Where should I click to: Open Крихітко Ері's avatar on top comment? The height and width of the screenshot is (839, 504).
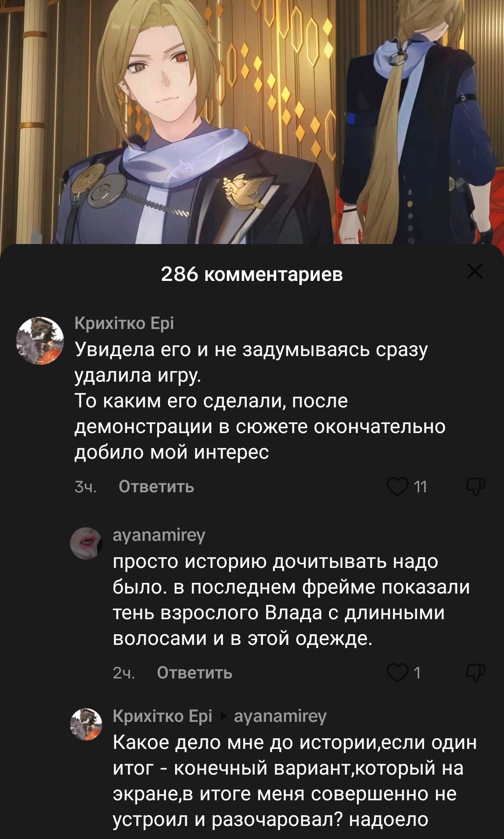(x=40, y=341)
